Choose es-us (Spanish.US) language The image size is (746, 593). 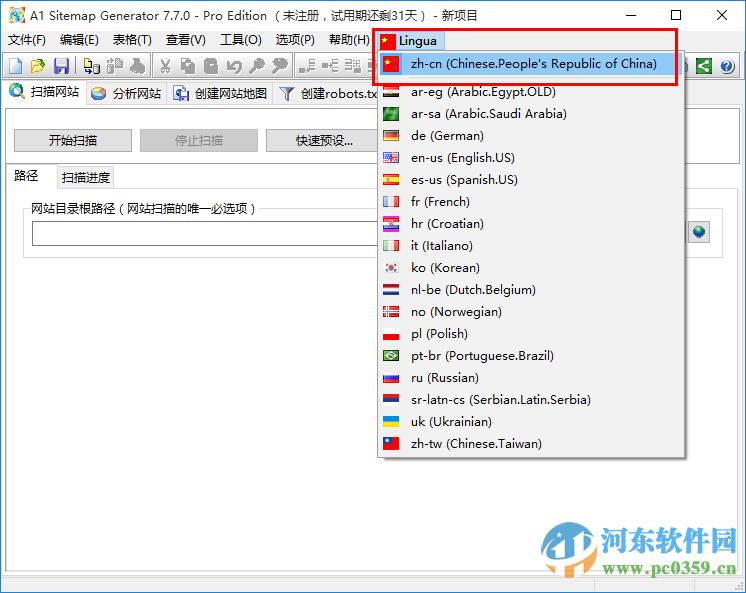[531, 180]
